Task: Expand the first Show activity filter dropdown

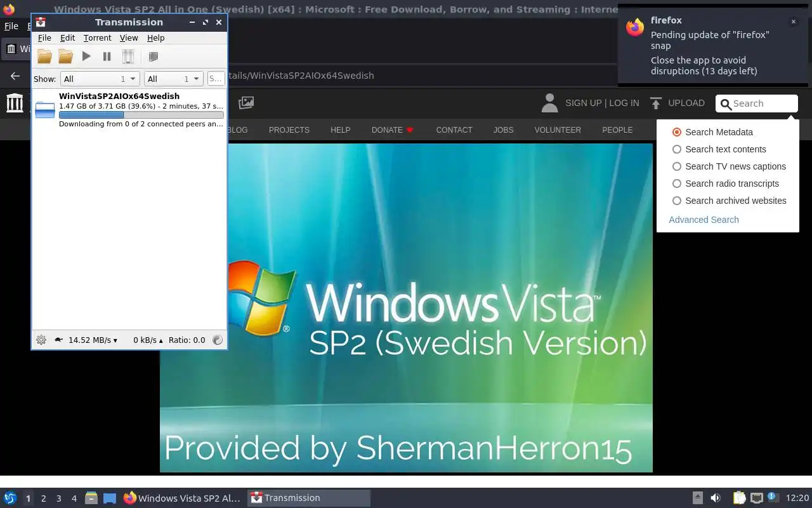Action: (100, 79)
